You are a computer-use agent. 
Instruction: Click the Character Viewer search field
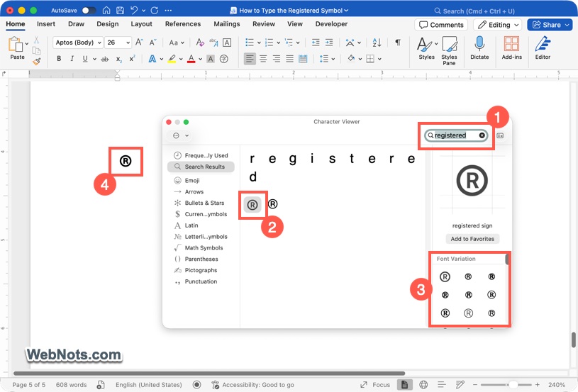click(456, 135)
